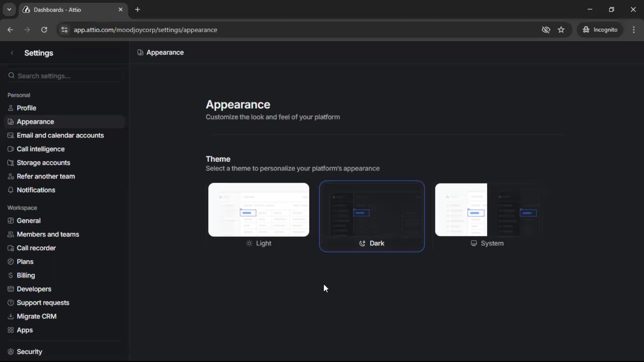Bookmark this page with the star
This screenshot has height=362, width=644.
point(561,29)
